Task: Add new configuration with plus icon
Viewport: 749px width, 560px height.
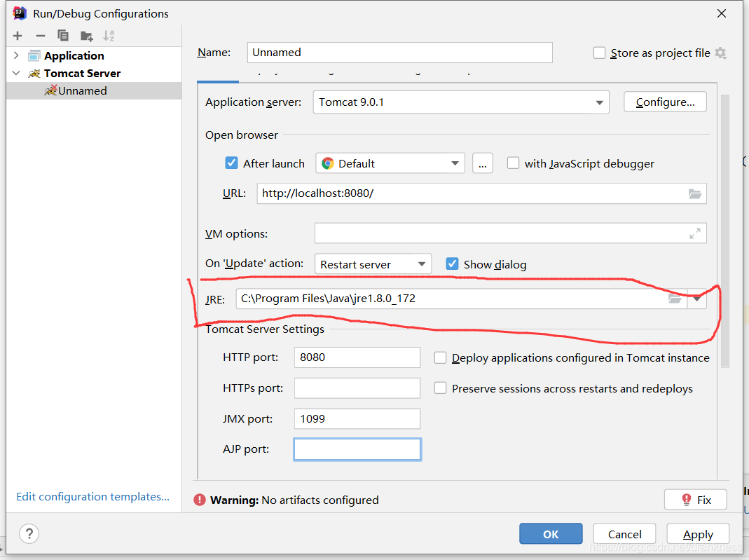Action: 18,36
